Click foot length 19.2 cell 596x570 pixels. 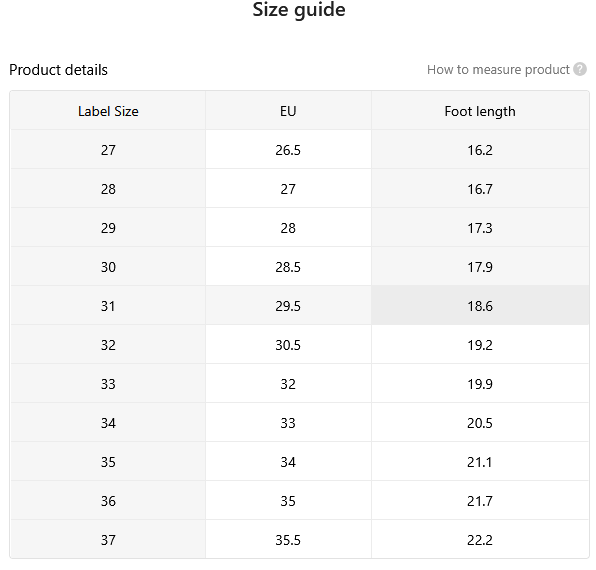480,345
